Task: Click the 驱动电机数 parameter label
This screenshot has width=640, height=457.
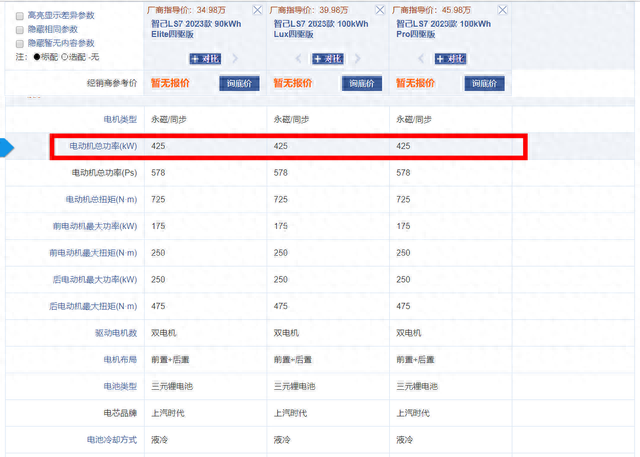Action: click(116, 333)
